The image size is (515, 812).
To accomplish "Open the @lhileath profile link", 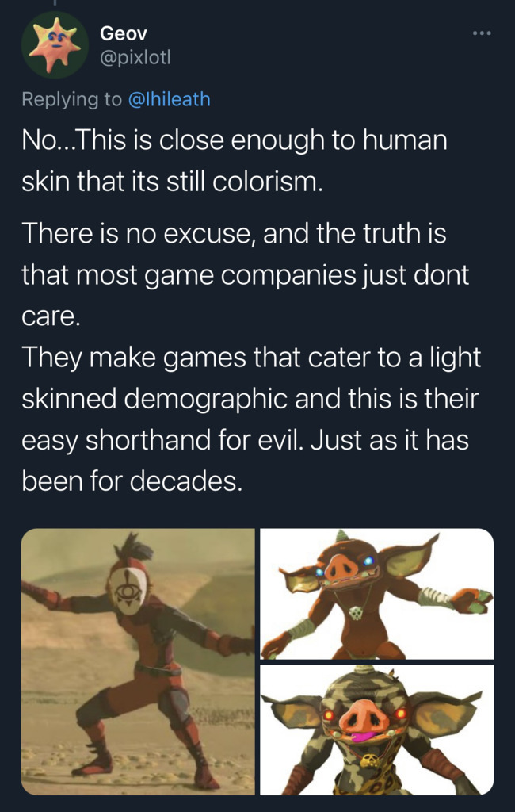I will pyautogui.click(x=170, y=99).
